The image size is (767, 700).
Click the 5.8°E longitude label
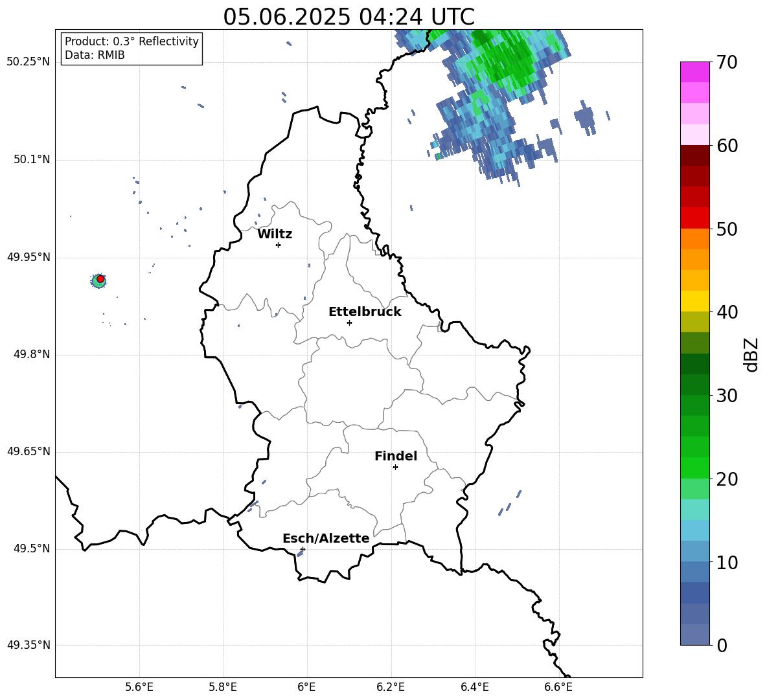point(223,687)
